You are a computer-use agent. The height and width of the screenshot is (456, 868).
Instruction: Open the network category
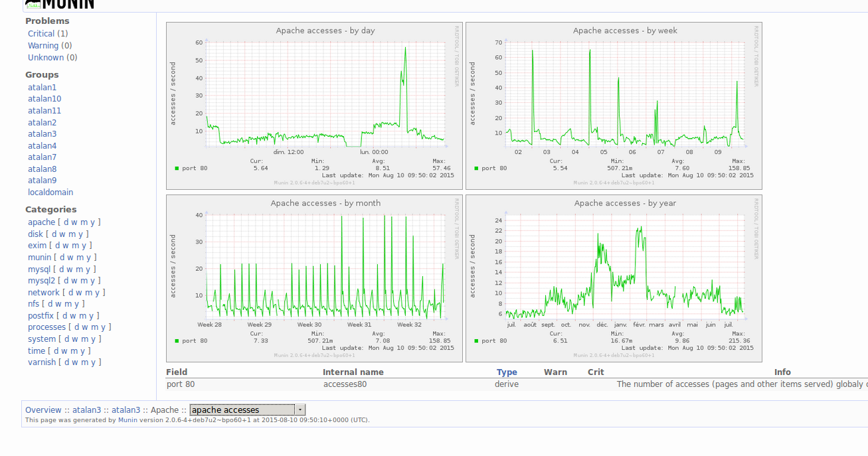[x=44, y=293]
